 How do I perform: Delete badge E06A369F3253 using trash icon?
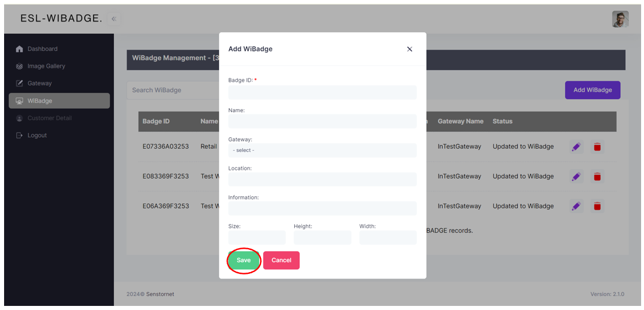597,206
